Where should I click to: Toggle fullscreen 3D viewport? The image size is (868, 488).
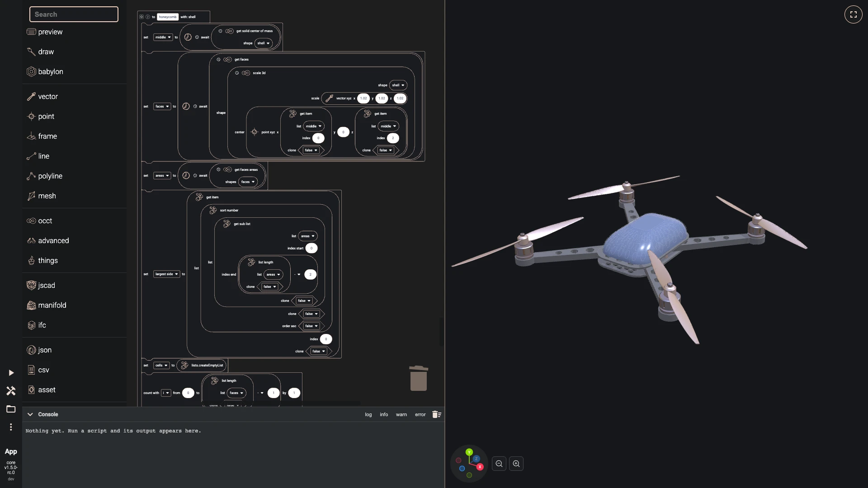coord(853,14)
